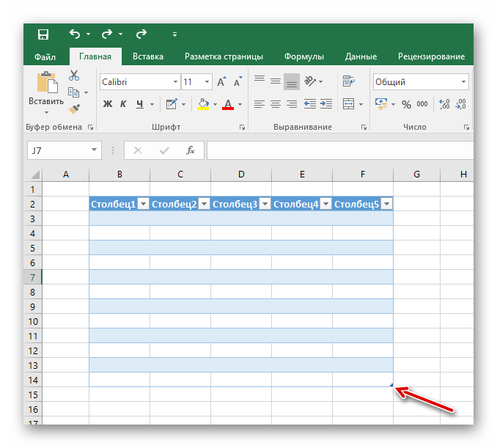
Task: Open the Файл menu
Action: [45, 56]
